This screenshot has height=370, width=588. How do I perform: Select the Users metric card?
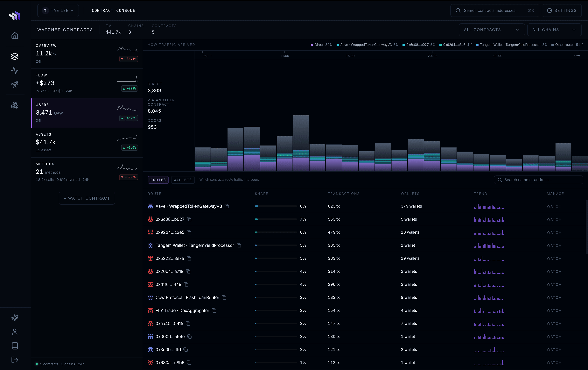(x=87, y=113)
